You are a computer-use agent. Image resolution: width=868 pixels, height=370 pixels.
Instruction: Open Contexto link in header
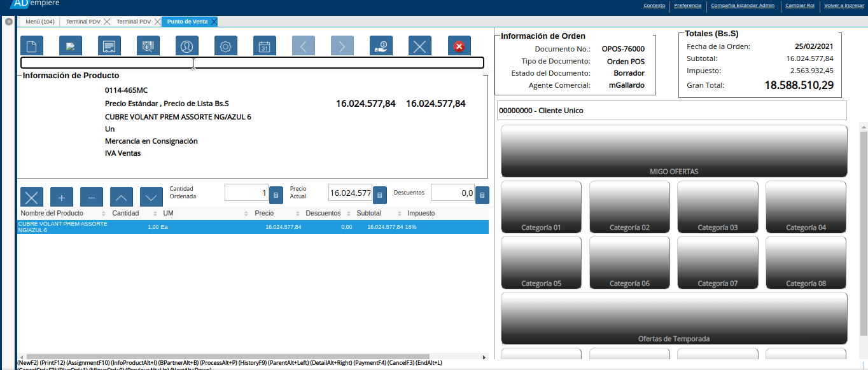pyautogui.click(x=654, y=5)
